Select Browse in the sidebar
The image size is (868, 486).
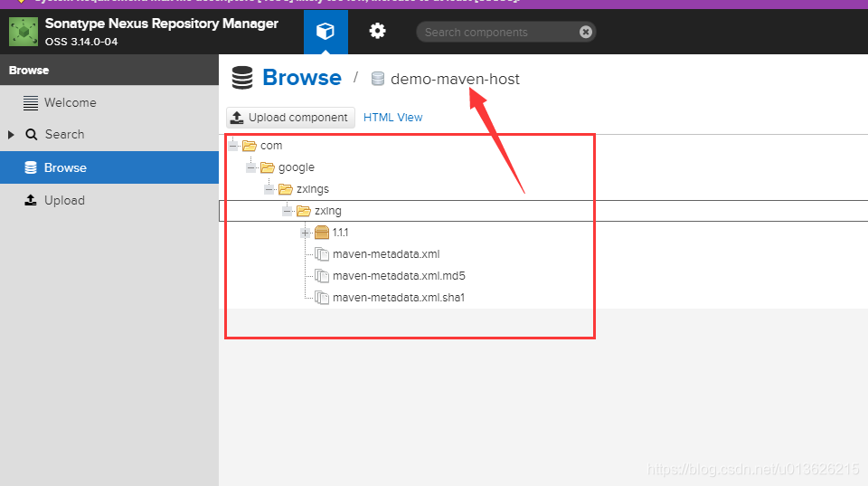[x=109, y=167]
